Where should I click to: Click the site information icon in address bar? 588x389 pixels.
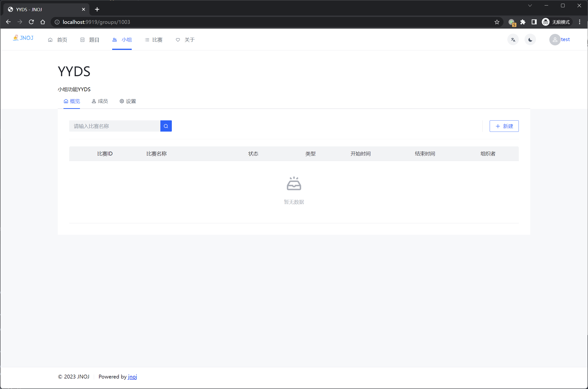[x=57, y=22]
